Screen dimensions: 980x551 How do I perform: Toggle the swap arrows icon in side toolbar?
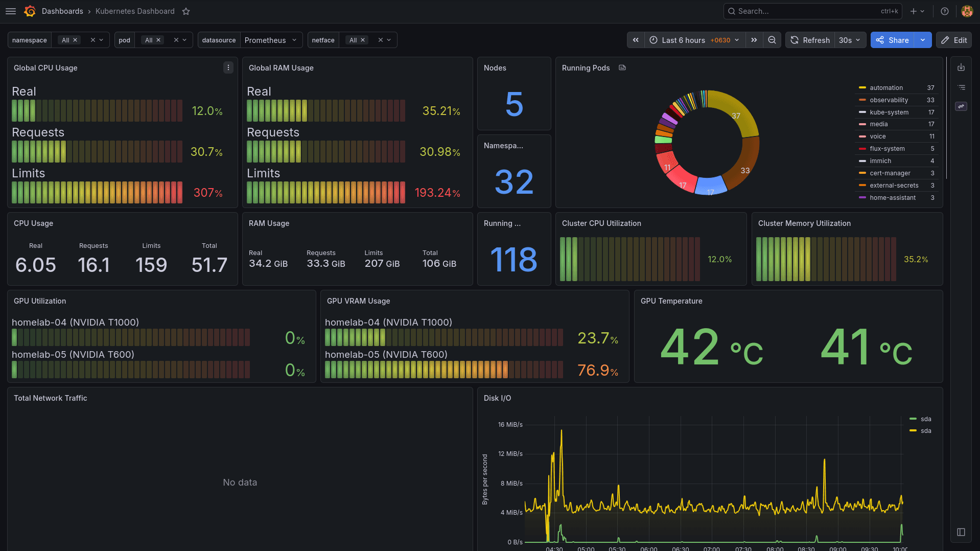(x=961, y=106)
